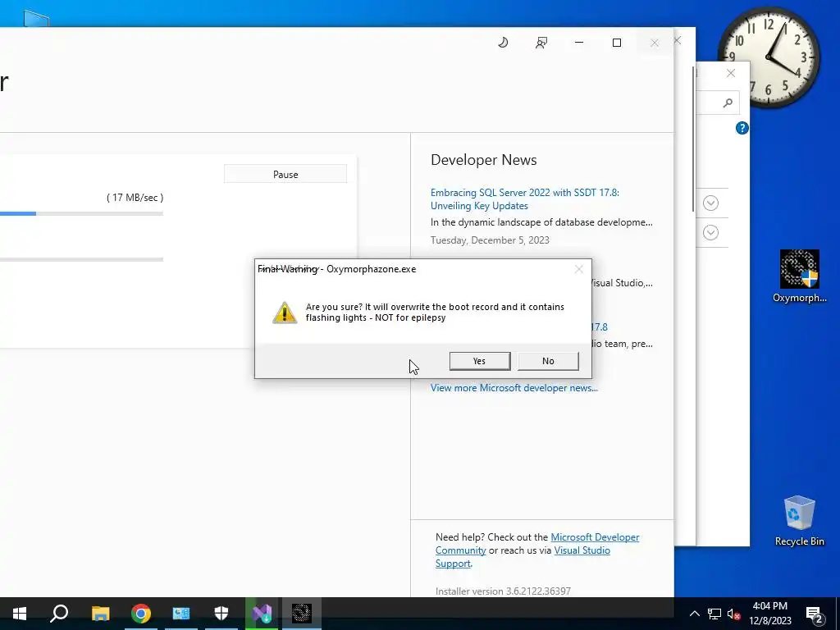Image resolution: width=840 pixels, height=630 pixels.
Task: Close the back window with X
Action: coord(731,73)
